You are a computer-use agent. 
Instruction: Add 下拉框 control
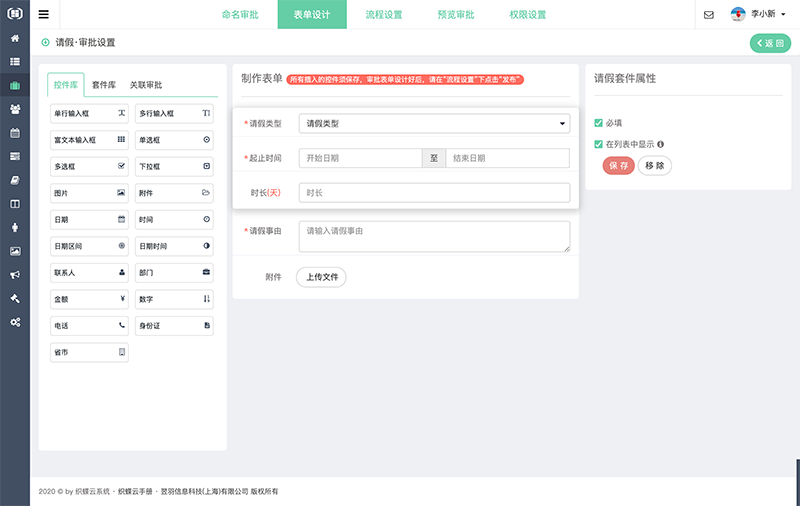(174, 166)
